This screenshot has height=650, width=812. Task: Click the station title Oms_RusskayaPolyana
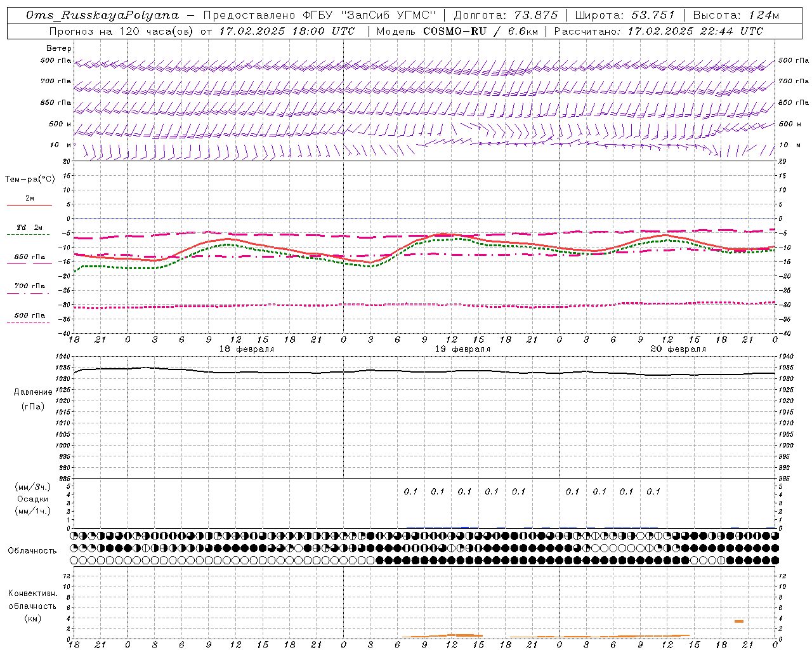[x=103, y=15]
